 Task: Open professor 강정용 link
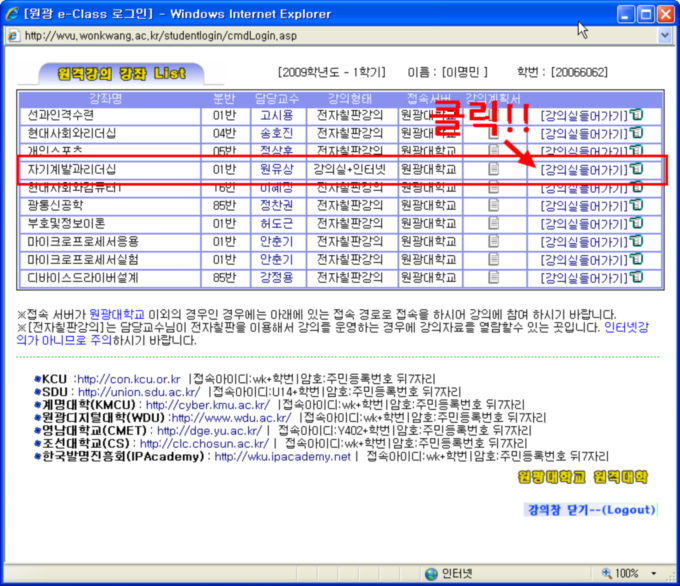[277, 278]
